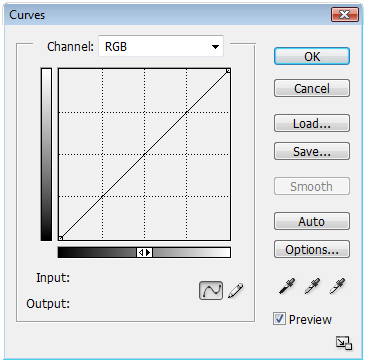The image size is (365, 362).
Task: Select the curve point editing tool
Action: (x=211, y=290)
